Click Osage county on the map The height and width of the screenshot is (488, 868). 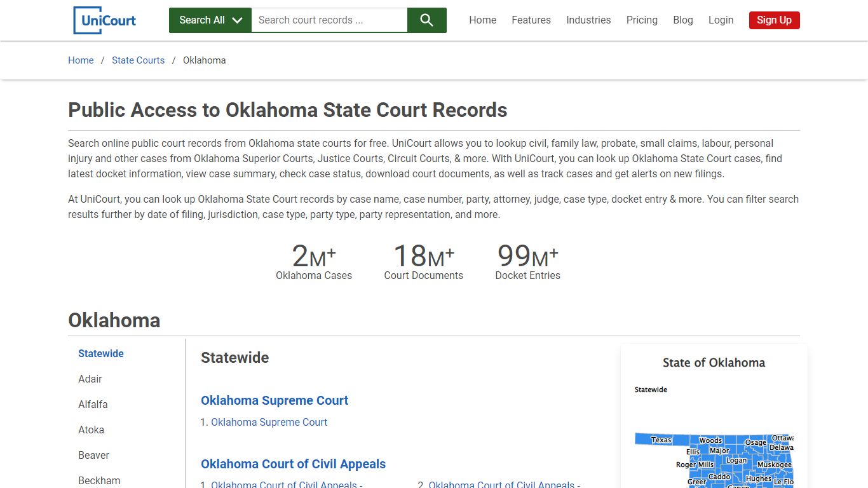(x=756, y=443)
